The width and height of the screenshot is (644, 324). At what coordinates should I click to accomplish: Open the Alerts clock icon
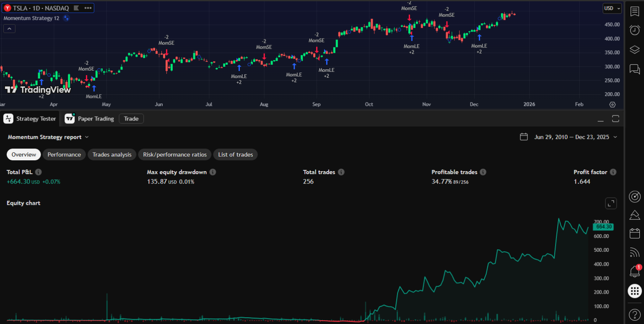(634, 30)
